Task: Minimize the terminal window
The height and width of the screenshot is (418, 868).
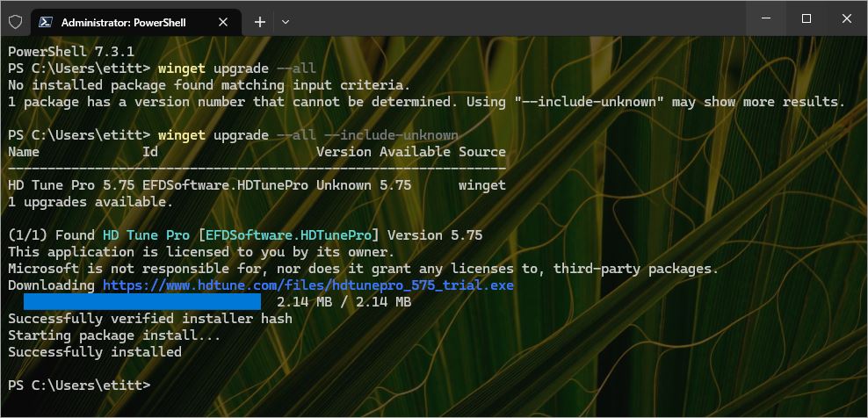Action: tap(765, 19)
